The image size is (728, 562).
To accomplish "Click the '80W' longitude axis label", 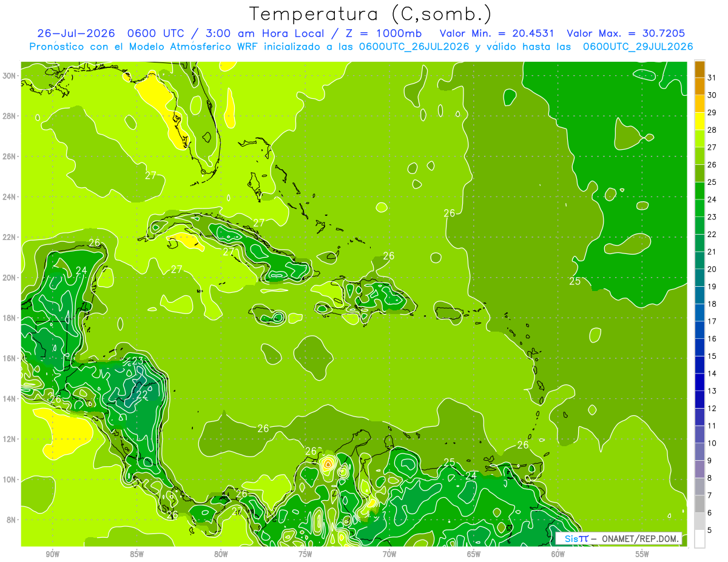I will pyautogui.click(x=221, y=554).
